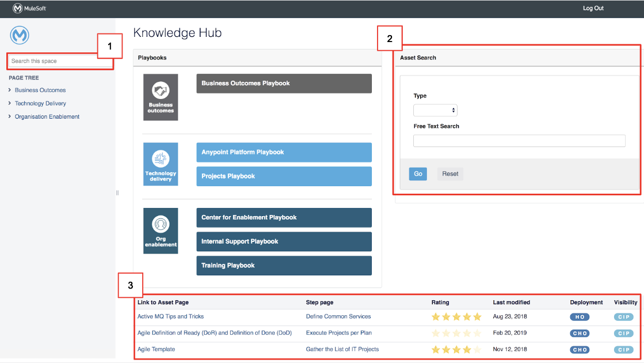Click Log Out in the top bar
This screenshot has width=644, height=363.
(x=593, y=8)
